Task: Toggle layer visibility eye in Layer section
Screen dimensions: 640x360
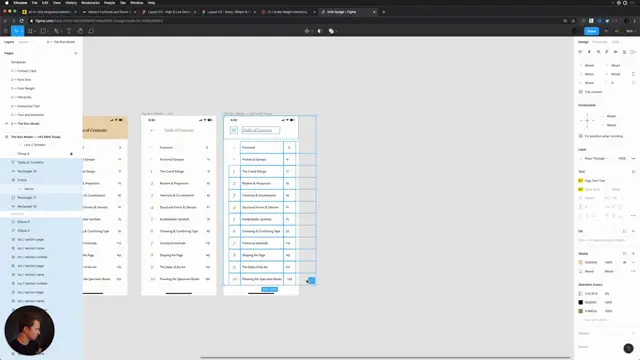Action: tap(633, 158)
